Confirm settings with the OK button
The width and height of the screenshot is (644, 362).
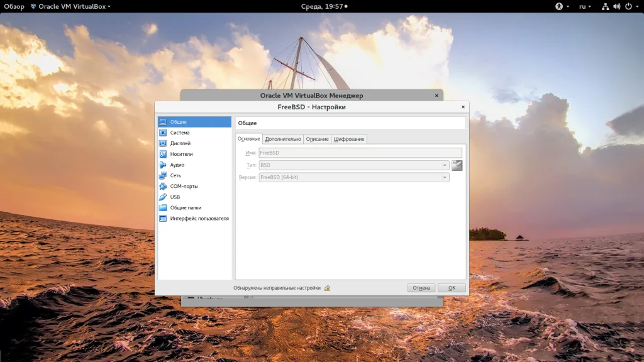[x=452, y=288]
